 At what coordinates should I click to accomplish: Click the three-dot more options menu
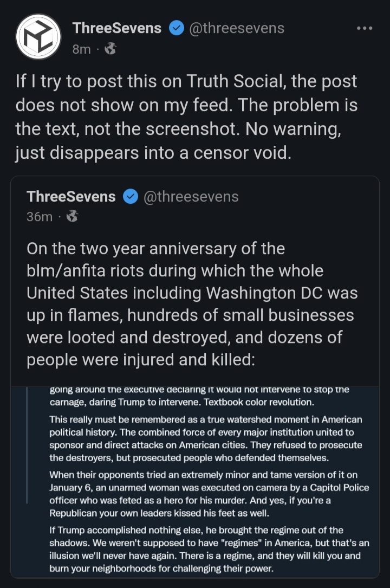(365, 28)
